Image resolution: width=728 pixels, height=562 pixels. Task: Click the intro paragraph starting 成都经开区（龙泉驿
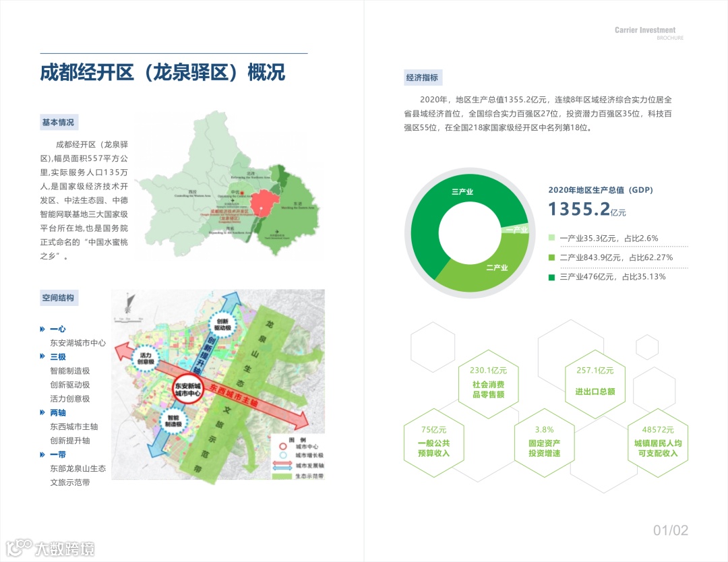tap(84, 200)
